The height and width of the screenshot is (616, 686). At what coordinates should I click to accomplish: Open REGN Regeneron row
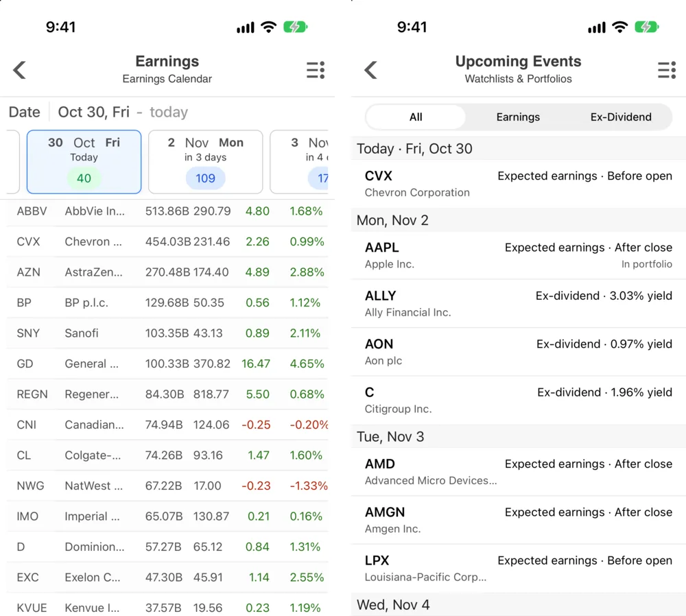(167, 394)
